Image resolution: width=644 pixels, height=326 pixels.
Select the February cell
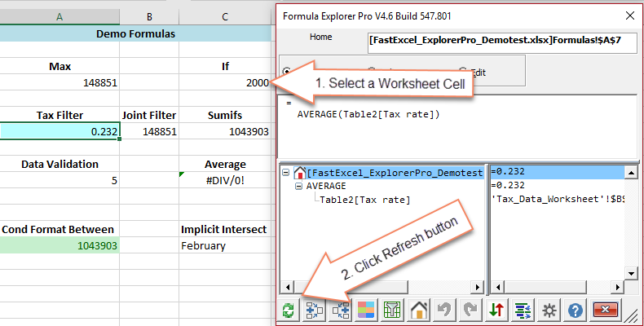(225, 245)
